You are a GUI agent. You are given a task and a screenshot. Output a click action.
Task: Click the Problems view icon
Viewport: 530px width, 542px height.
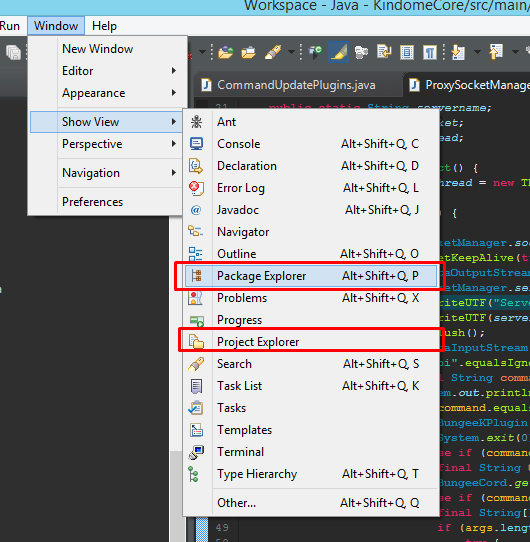[x=196, y=298]
